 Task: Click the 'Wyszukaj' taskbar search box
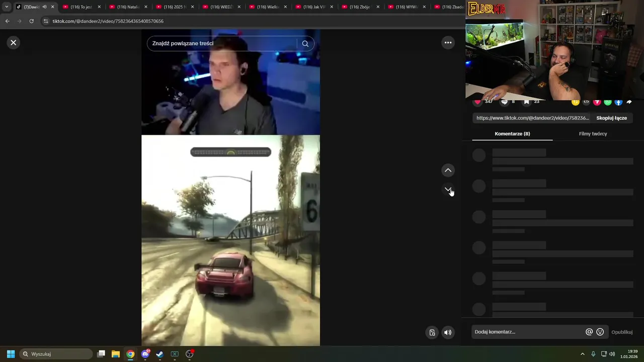[x=56, y=354]
